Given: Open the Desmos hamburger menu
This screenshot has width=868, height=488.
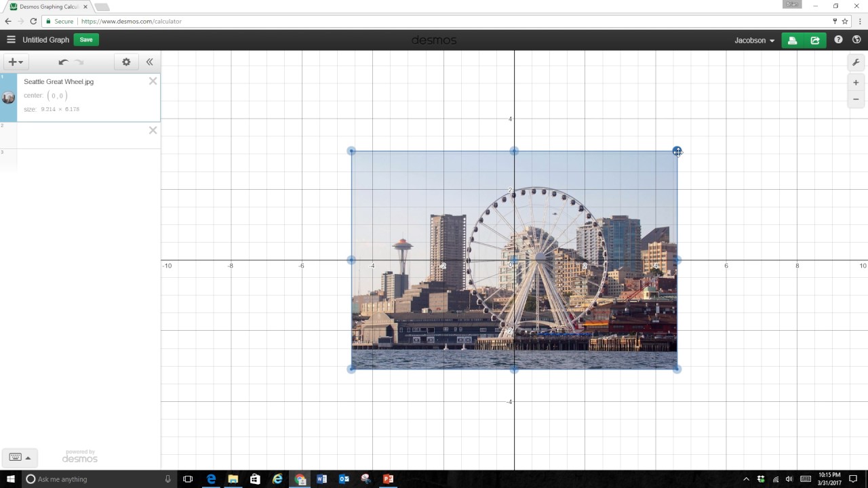Looking at the screenshot, I should click(x=11, y=40).
